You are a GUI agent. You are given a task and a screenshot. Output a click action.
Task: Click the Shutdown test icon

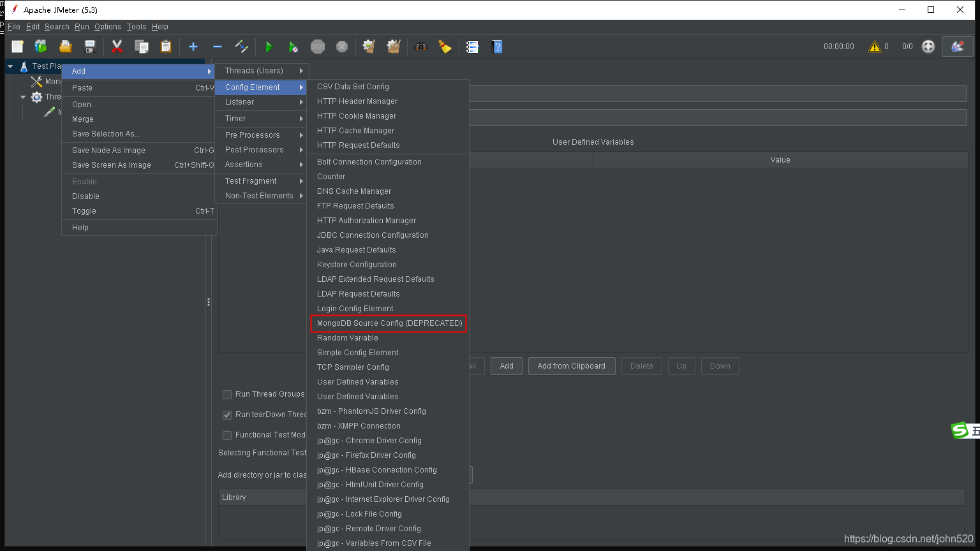click(x=342, y=47)
